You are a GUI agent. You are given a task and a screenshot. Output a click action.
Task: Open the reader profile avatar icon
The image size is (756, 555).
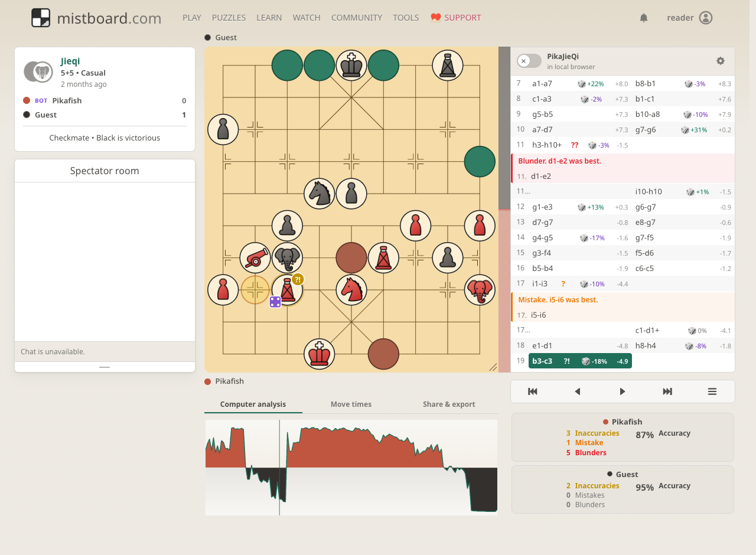click(706, 18)
